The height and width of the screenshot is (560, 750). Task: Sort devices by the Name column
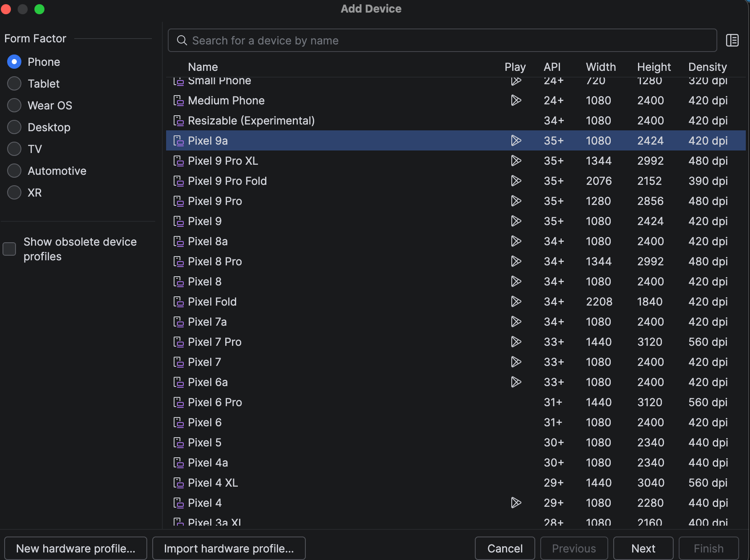coord(203,67)
